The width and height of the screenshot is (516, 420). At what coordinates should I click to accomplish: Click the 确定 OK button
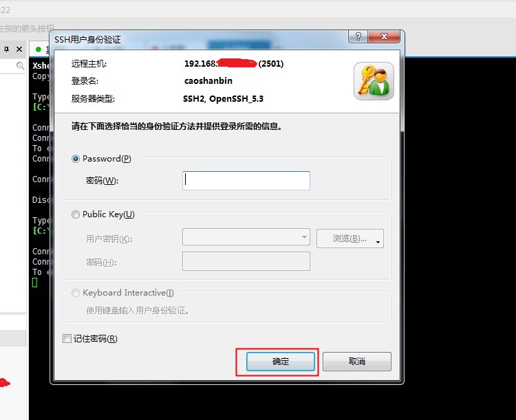point(281,362)
